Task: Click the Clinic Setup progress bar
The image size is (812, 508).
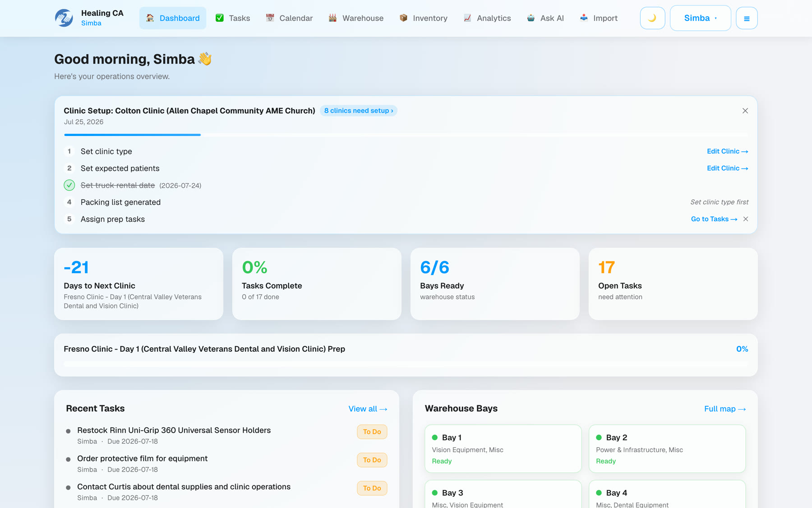Action: (x=406, y=135)
